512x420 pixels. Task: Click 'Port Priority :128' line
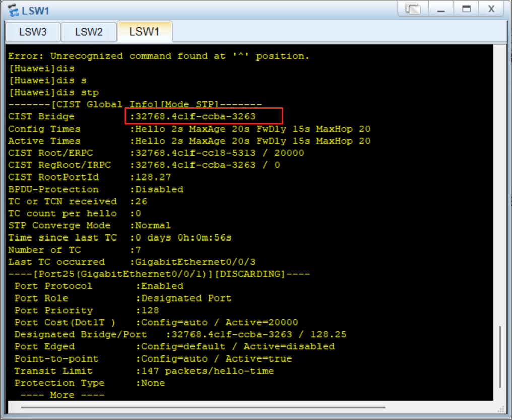tap(87, 310)
